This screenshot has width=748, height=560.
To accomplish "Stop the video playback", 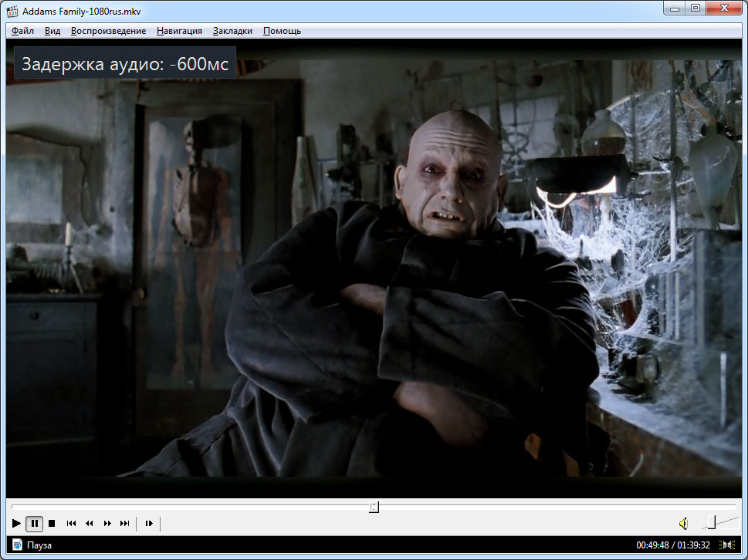I will [52, 524].
